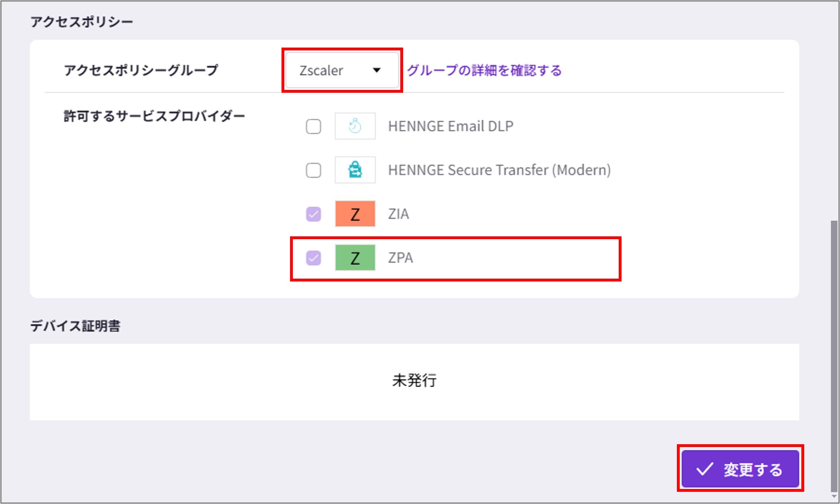
Task: Open the Zscaler policy group dropdown
Action: [342, 70]
